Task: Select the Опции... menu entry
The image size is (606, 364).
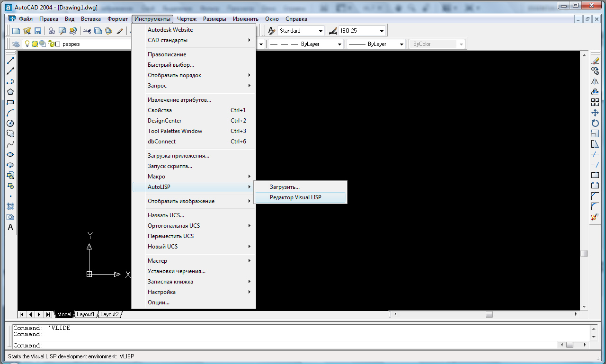Action: pyautogui.click(x=194, y=302)
